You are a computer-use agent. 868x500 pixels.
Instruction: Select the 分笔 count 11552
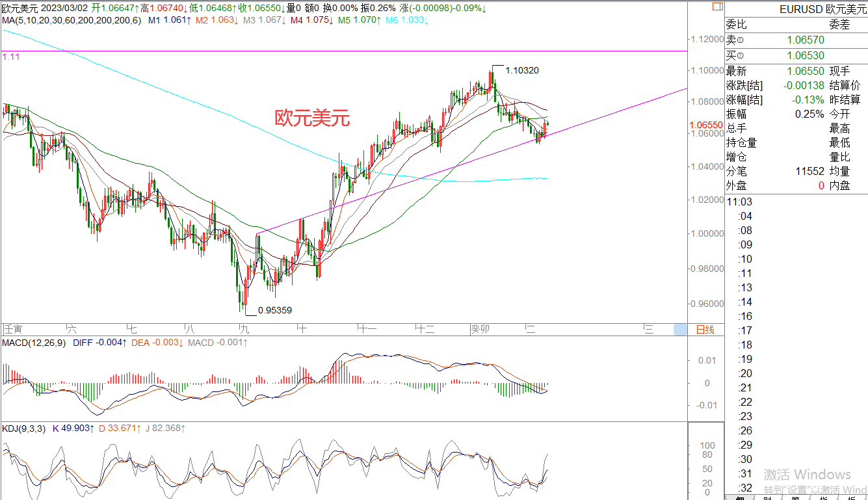tap(810, 172)
